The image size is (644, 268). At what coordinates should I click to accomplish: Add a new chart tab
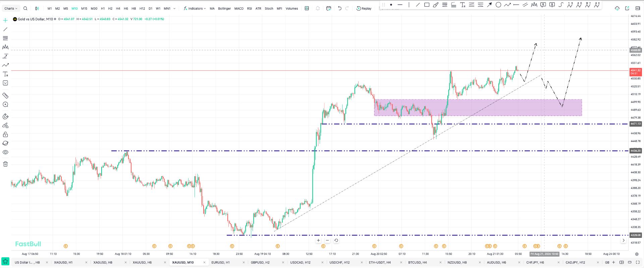(614, 262)
